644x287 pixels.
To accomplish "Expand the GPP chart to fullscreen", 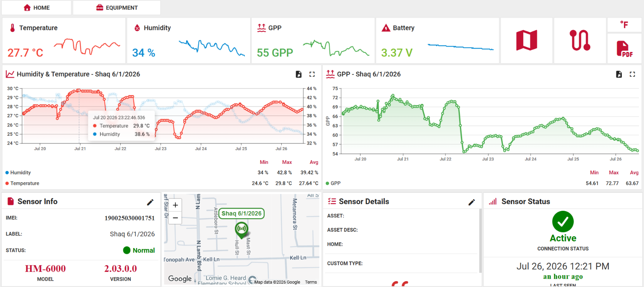I will click(632, 74).
